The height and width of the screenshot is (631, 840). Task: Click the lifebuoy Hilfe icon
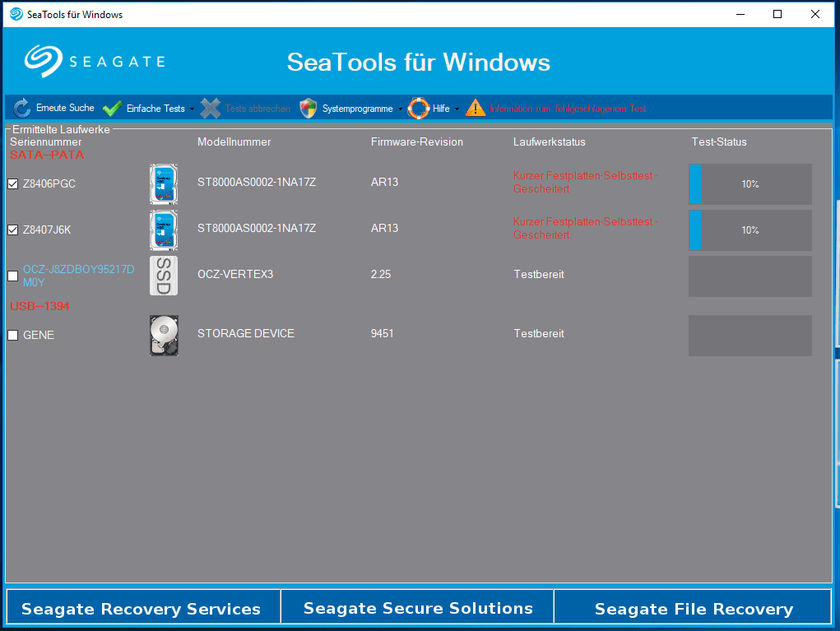[419, 109]
